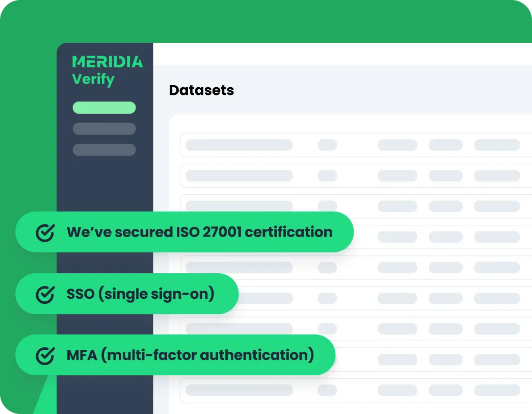Open the Datasets section
The image size is (532, 414).
point(201,90)
